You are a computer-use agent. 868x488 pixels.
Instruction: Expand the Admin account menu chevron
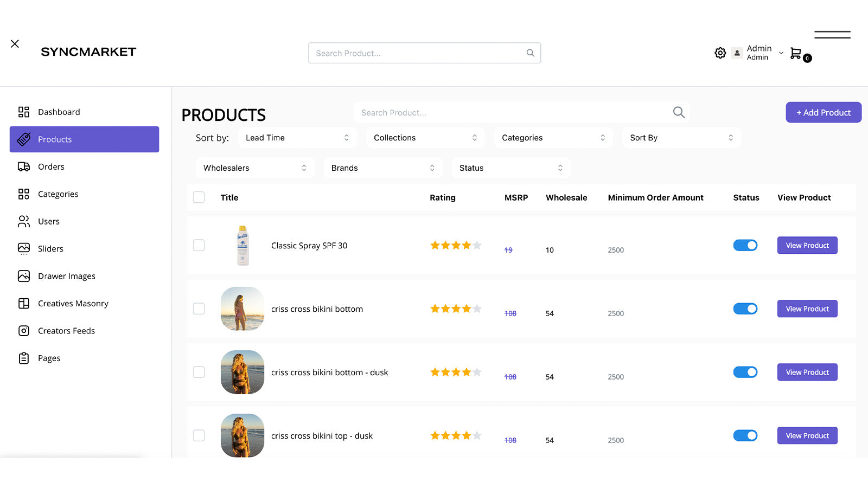point(781,53)
